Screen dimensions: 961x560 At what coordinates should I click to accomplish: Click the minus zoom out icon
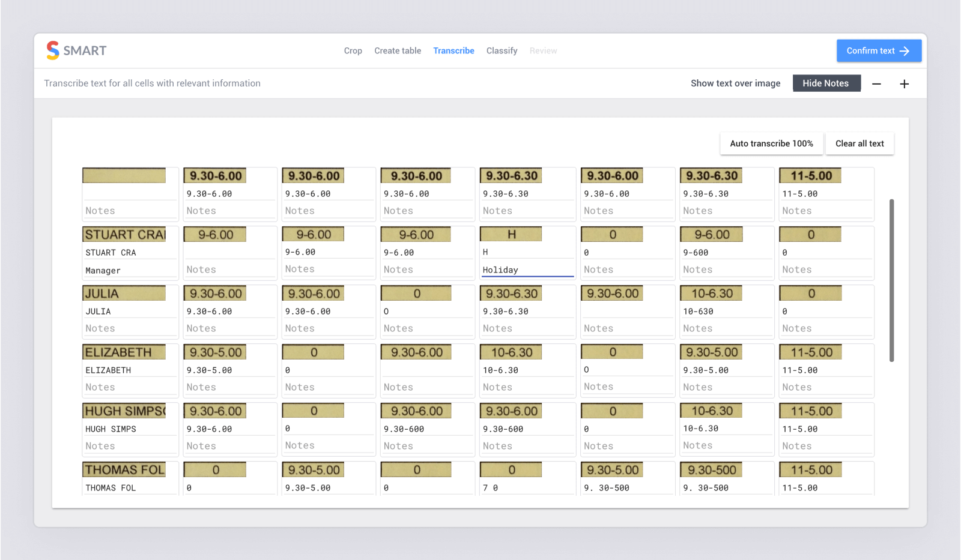pyautogui.click(x=876, y=84)
